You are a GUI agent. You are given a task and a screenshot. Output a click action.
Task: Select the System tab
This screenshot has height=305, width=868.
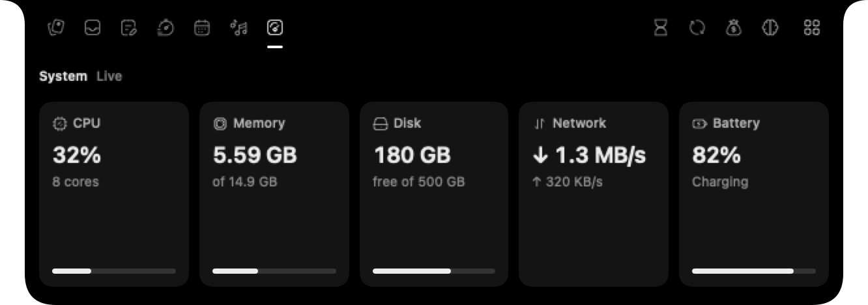point(63,76)
